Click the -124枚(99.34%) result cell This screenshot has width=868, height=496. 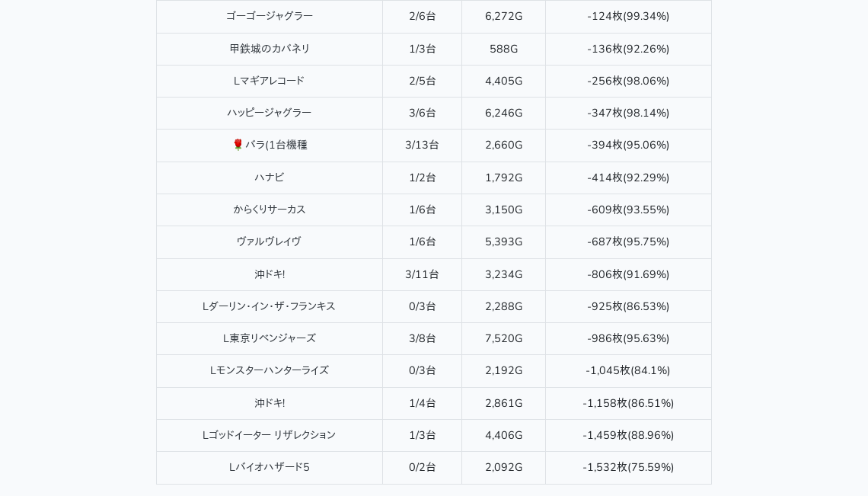[628, 16]
